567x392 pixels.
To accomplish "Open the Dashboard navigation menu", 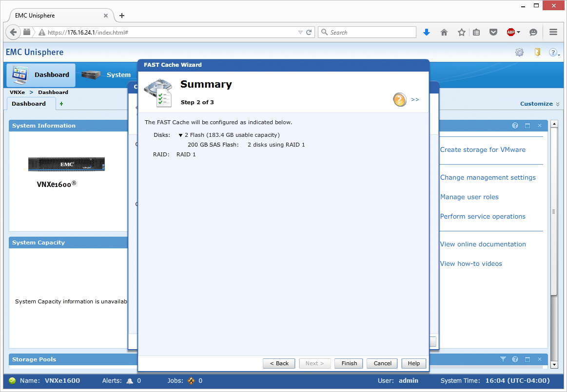I will [x=41, y=75].
